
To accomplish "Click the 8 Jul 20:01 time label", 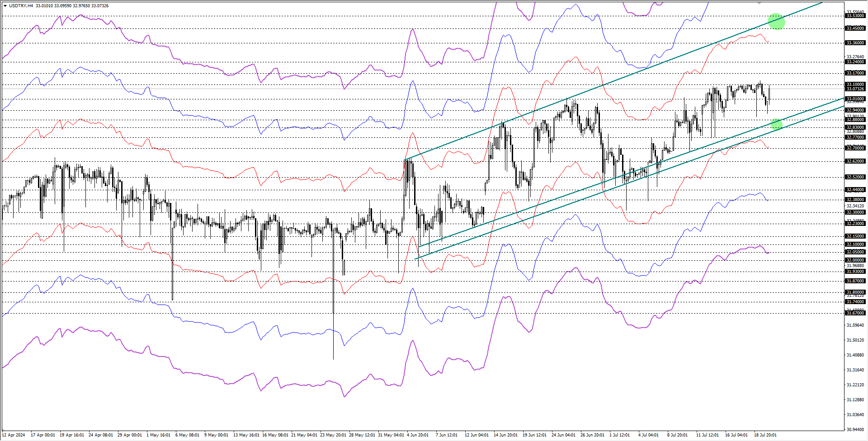I will point(678,435).
